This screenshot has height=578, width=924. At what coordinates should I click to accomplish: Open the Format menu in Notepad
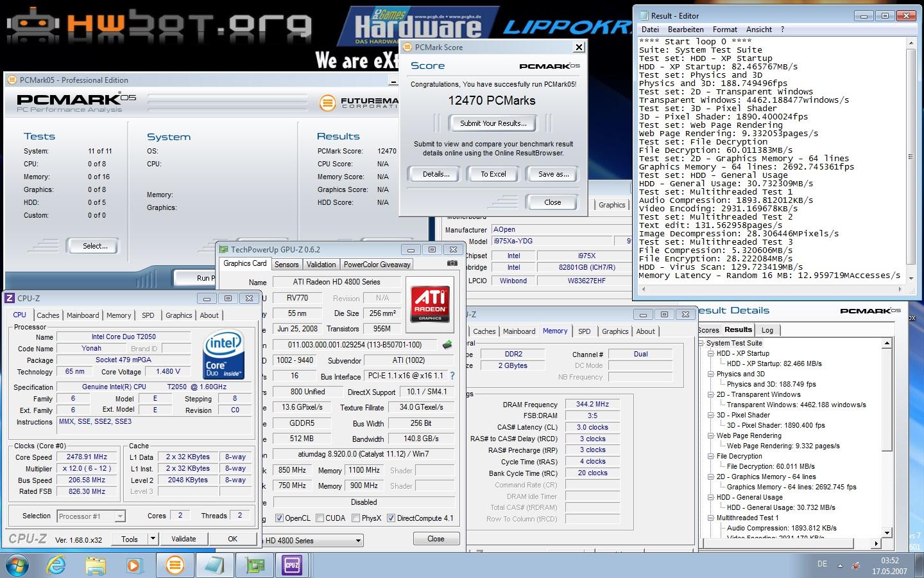tap(724, 30)
